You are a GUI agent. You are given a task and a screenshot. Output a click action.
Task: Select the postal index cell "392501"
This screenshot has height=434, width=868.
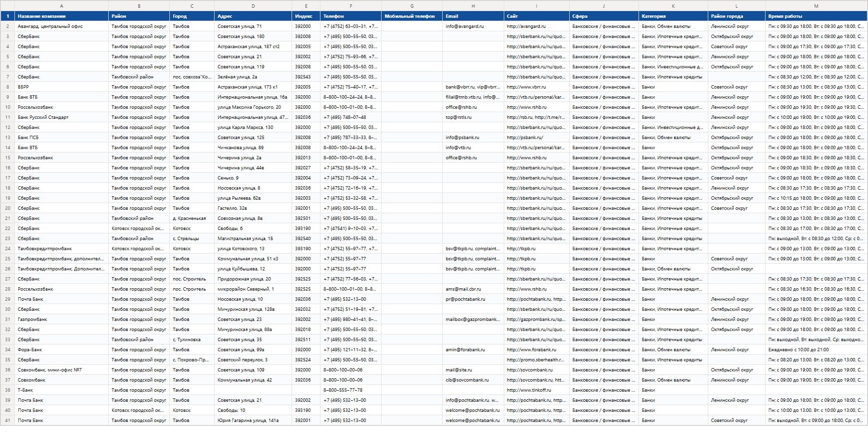(306, 218)
